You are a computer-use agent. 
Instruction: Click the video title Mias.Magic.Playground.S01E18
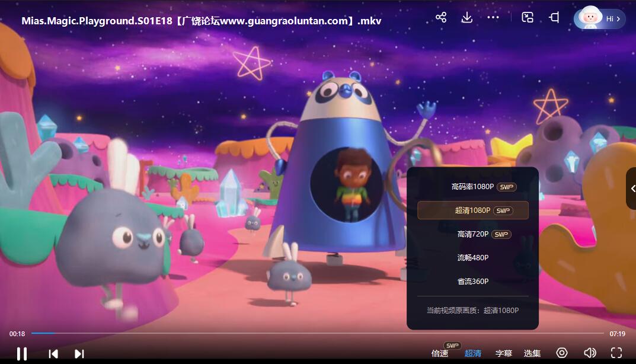pos(201,21)
